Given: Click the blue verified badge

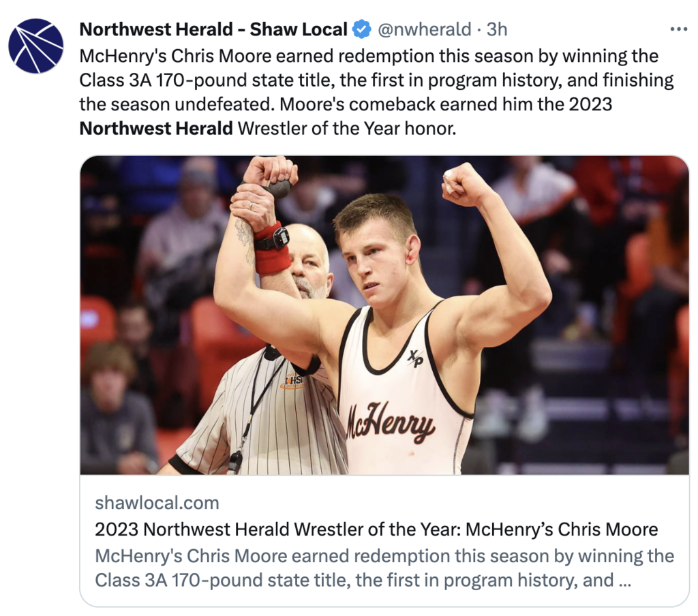Looking at the screenshot, I should coord(362,30).
